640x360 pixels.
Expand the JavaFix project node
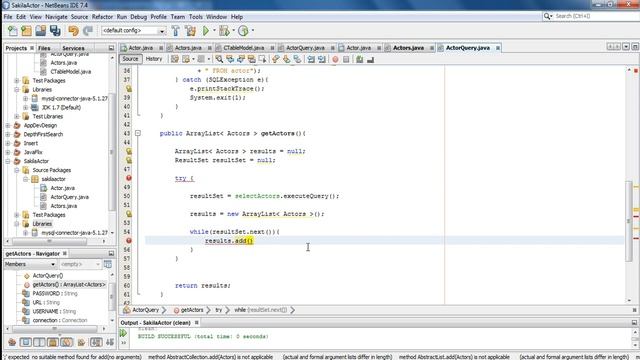click(x=8, y=152)
